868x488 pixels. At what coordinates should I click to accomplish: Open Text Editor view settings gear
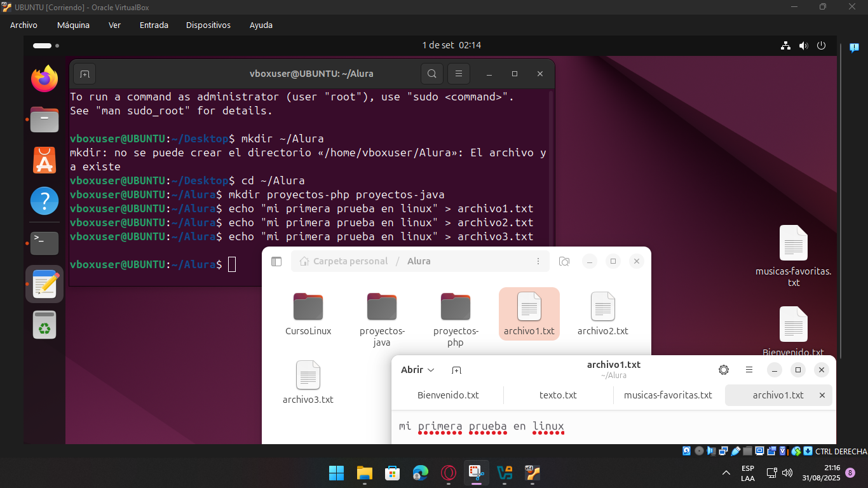pos(724,370)
